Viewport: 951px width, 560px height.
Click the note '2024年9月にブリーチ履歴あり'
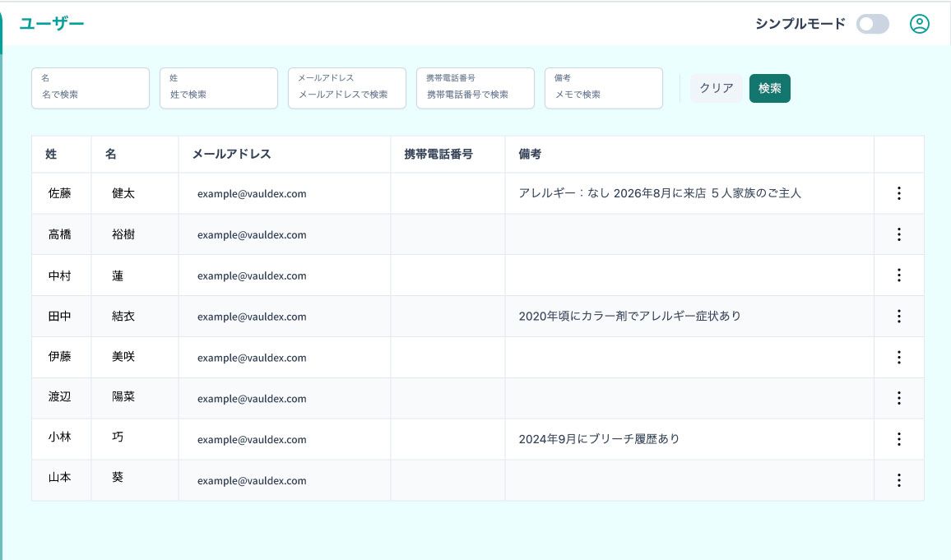[x=599, y=439]
